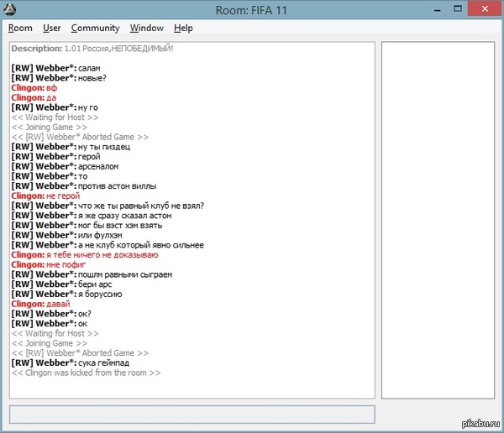Click Webber's message 'герой'
Image resolution: width=504 pixels, height=433 pixels.
pos(56,156)
